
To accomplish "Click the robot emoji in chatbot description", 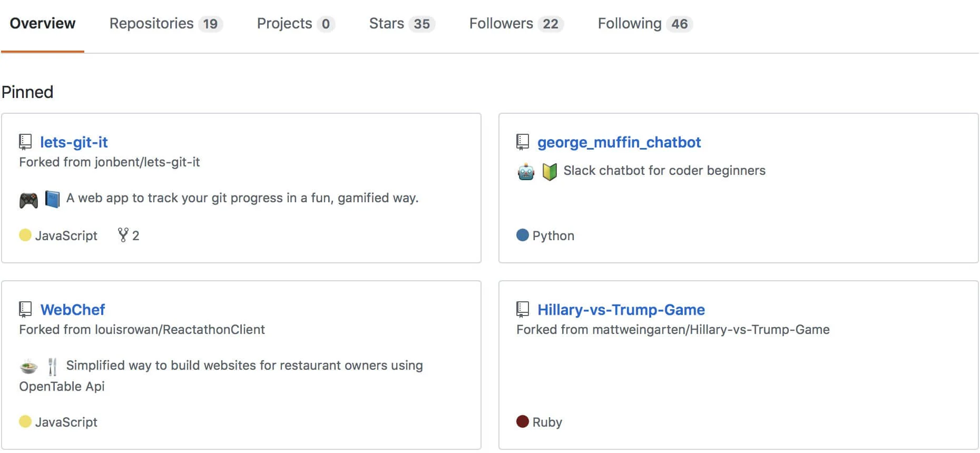I will tap(526, 172).
